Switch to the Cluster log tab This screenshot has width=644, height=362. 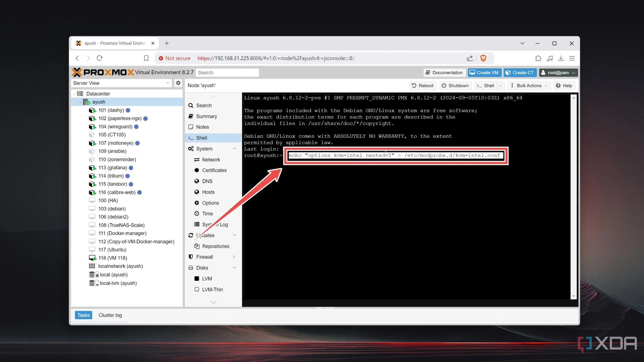pyautogui.click(x=110, y=315)
